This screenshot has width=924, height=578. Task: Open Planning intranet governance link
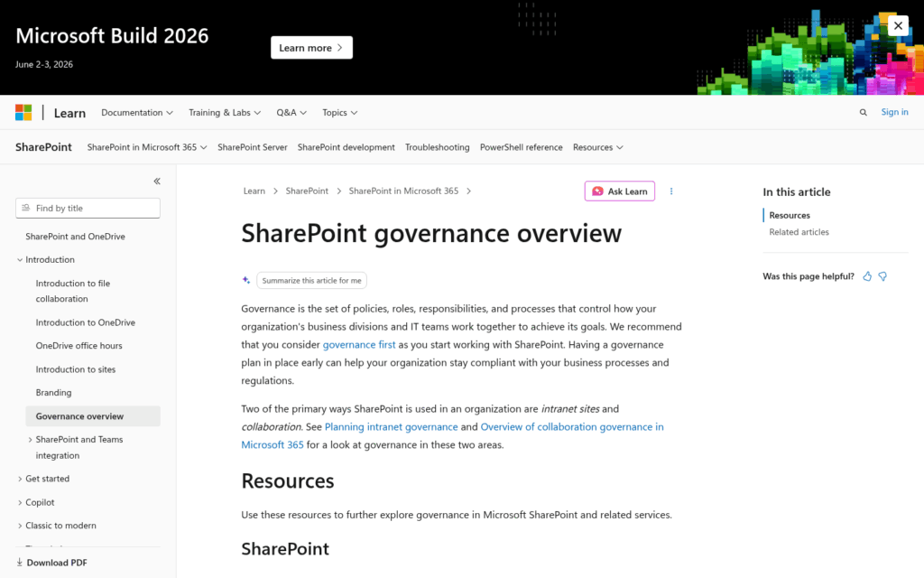click(x=391, y=426)
